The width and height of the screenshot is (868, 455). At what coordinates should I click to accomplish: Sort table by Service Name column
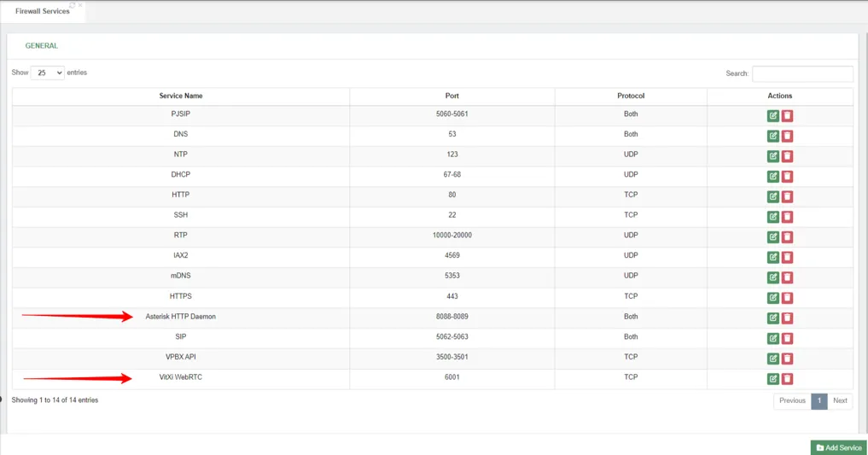pyautogui.click(x=180, y=96)
